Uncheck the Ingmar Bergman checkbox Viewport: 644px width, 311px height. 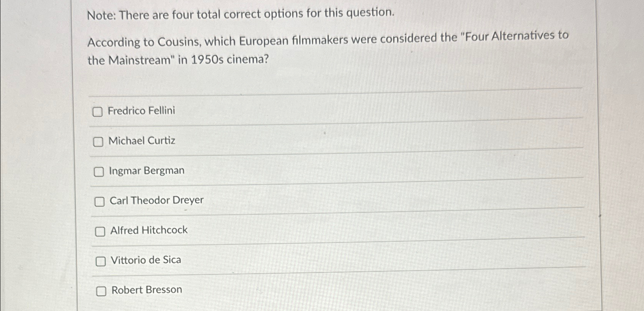[x=99, y=172]
